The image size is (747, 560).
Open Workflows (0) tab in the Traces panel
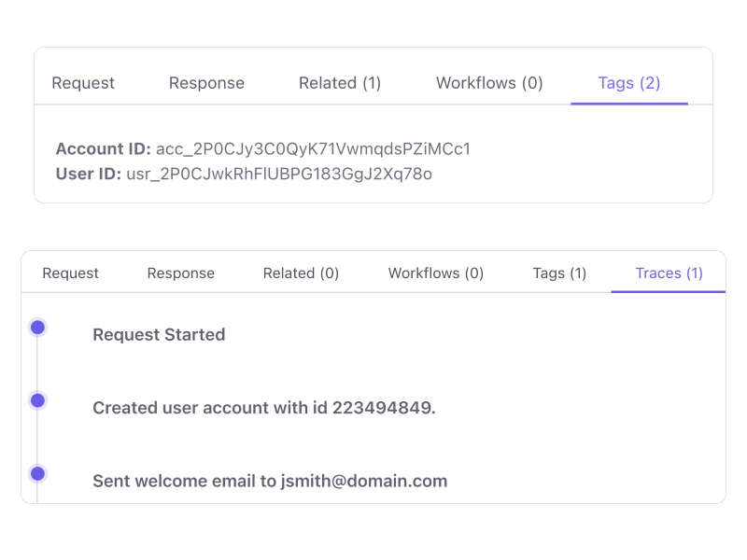(436, 273)
